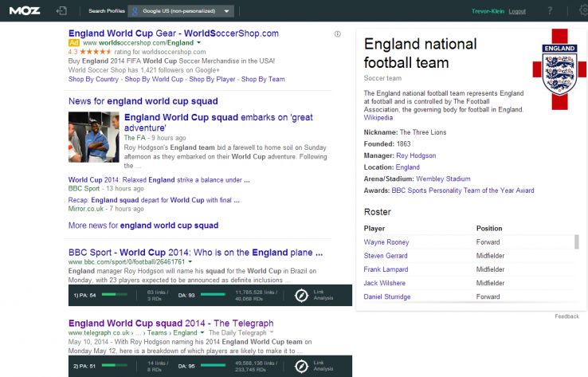Select Wayne Rooney in the roster

(x=386, y=242)
